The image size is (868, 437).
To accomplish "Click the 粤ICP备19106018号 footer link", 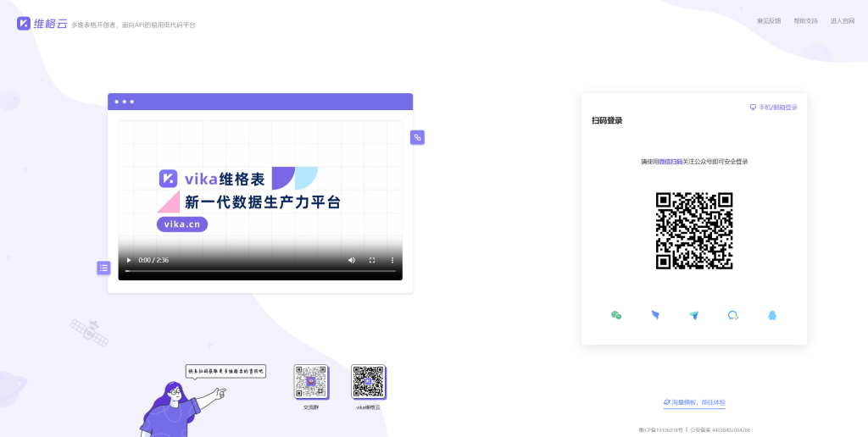I will tap(660, 430).
